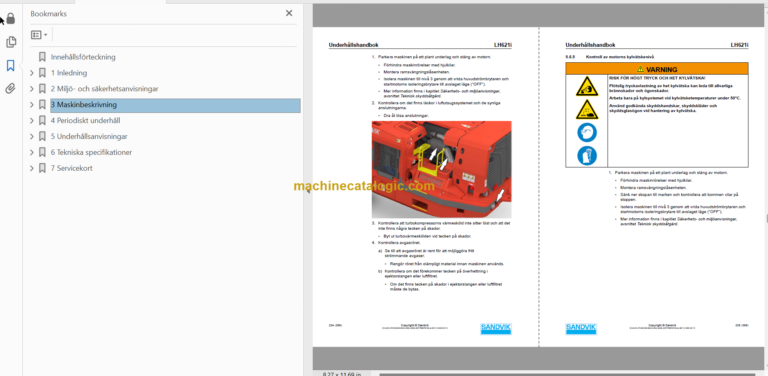The image size is (768, 376).
Task: Open the Page Thumbnails panel icon
Action: click(x=11, y=42)
